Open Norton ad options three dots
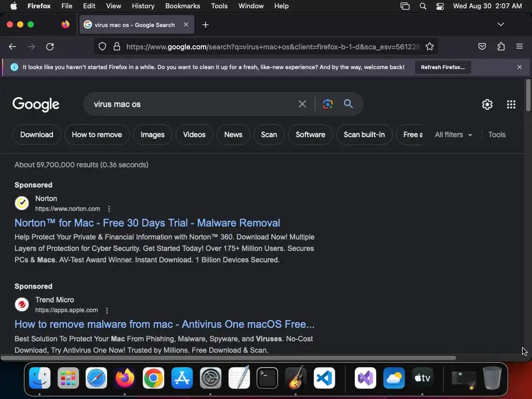This screenshot has width=532, height=399. (x=109, y=209)
